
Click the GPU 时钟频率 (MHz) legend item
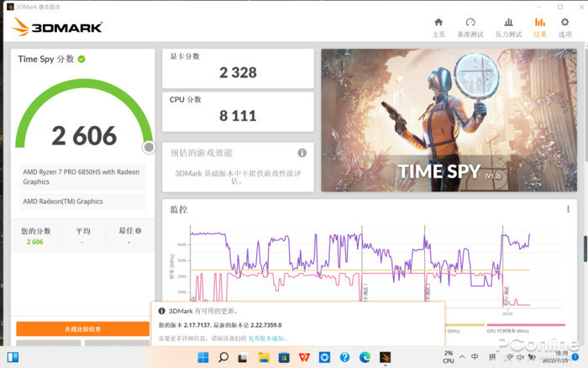[526, 328]
